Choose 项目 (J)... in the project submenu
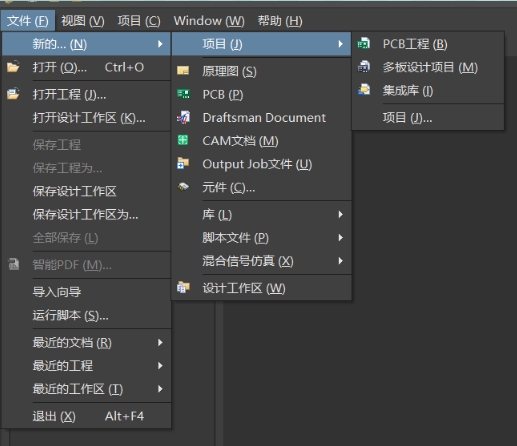 click(428, 118)
